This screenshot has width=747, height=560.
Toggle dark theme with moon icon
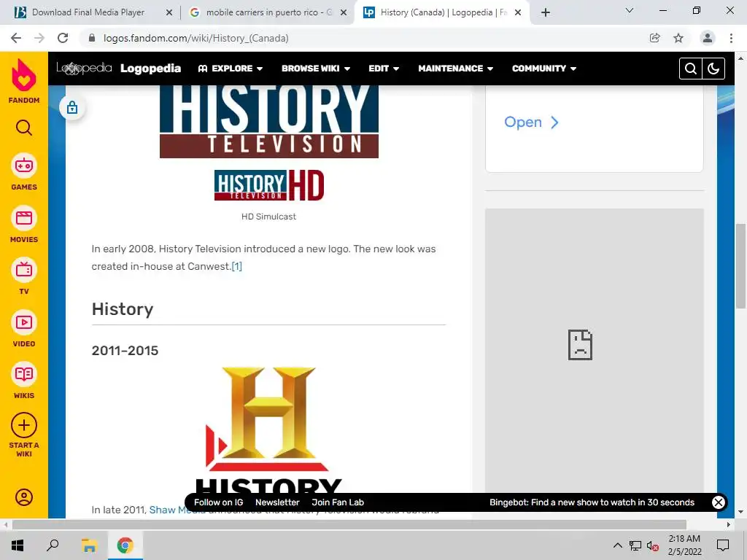[x=713, y=69]
